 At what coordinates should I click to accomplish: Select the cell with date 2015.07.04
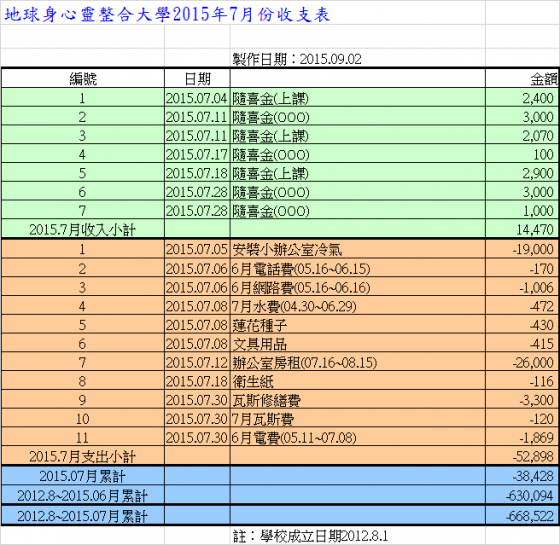[197, 98]
